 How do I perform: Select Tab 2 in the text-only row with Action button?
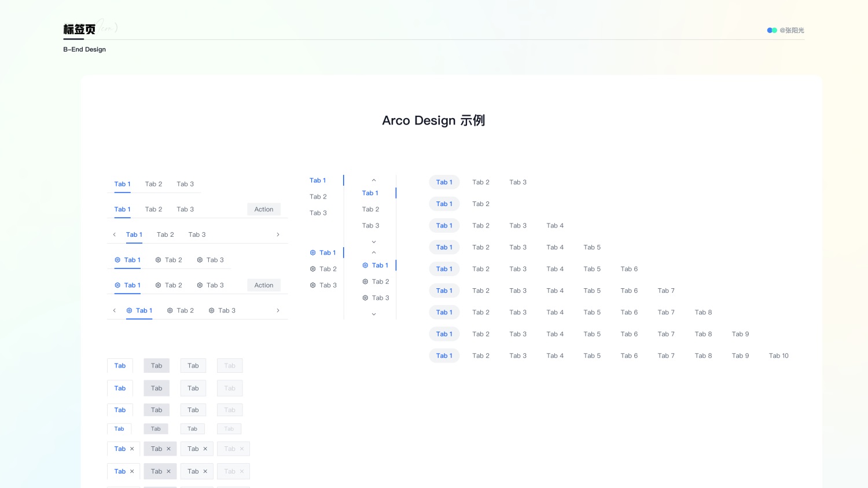tap(153, 210)
